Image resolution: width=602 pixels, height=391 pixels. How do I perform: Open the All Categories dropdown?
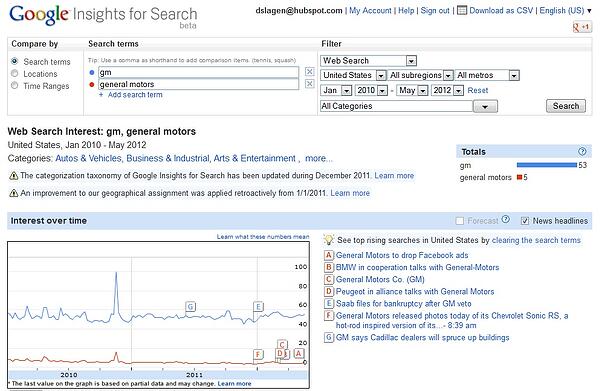(x=409, y=106)
